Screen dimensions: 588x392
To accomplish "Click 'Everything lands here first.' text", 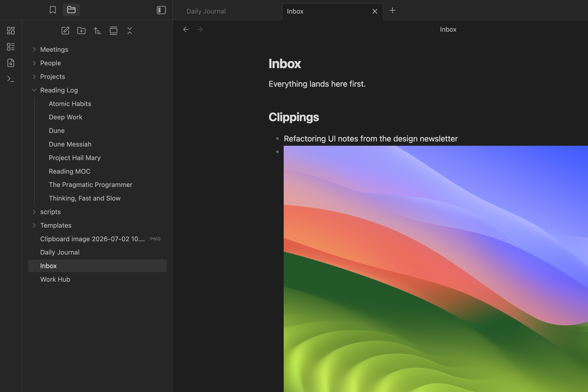I will coord(317,84).
